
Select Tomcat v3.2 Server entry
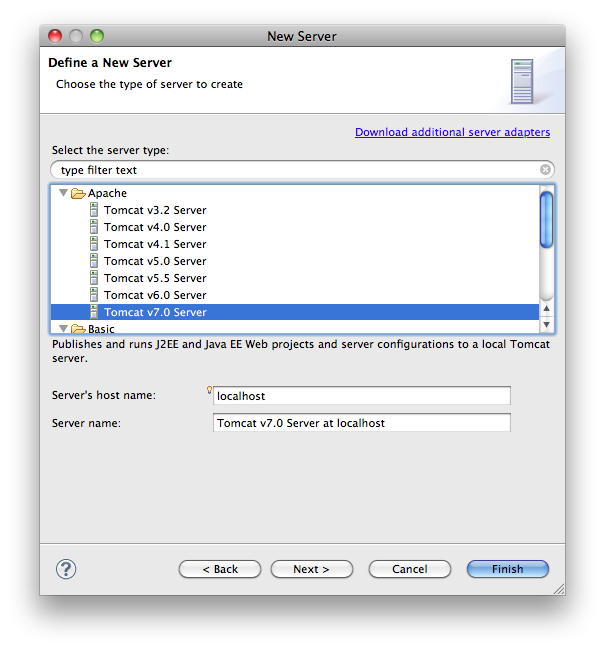point(155,210)
